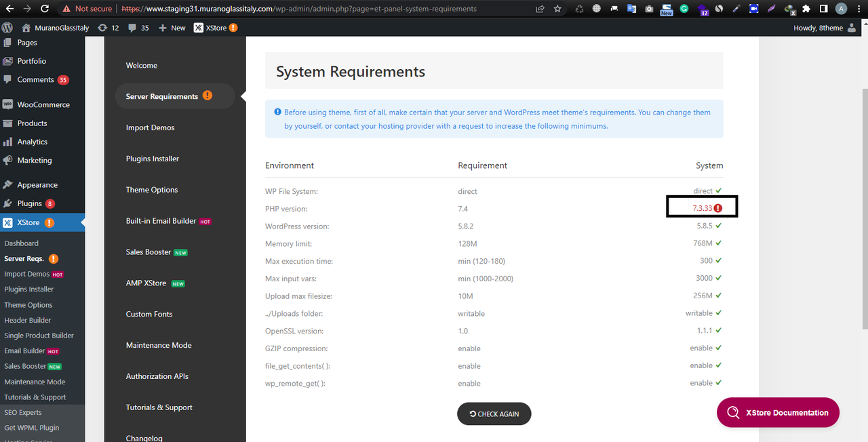The image size is (868, 442).
Task: Open Chrome profile avatar A
Action: click(x=842, y=9)
